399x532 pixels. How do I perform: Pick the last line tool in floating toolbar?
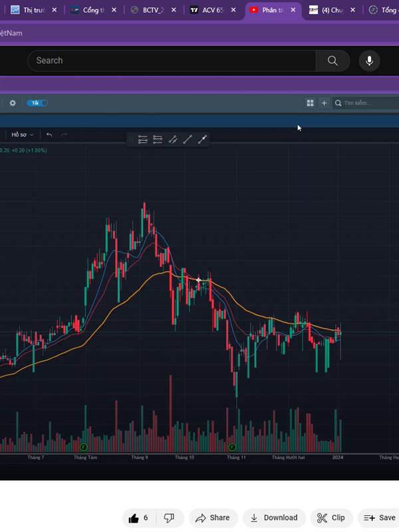click(x=202, y=140)
